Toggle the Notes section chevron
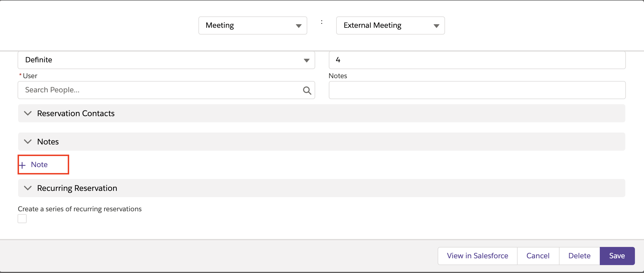This screenshot has width=644, height=273. click(x=28, y=142)
